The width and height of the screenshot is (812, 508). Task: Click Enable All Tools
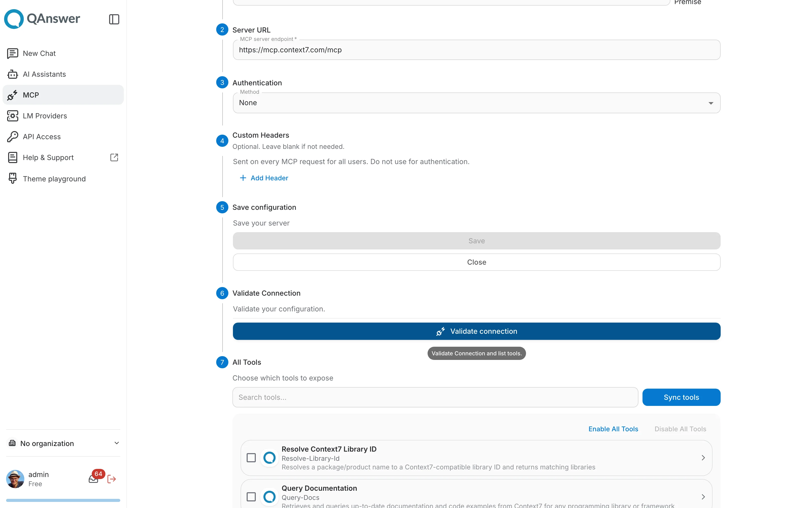click(613, 429)
